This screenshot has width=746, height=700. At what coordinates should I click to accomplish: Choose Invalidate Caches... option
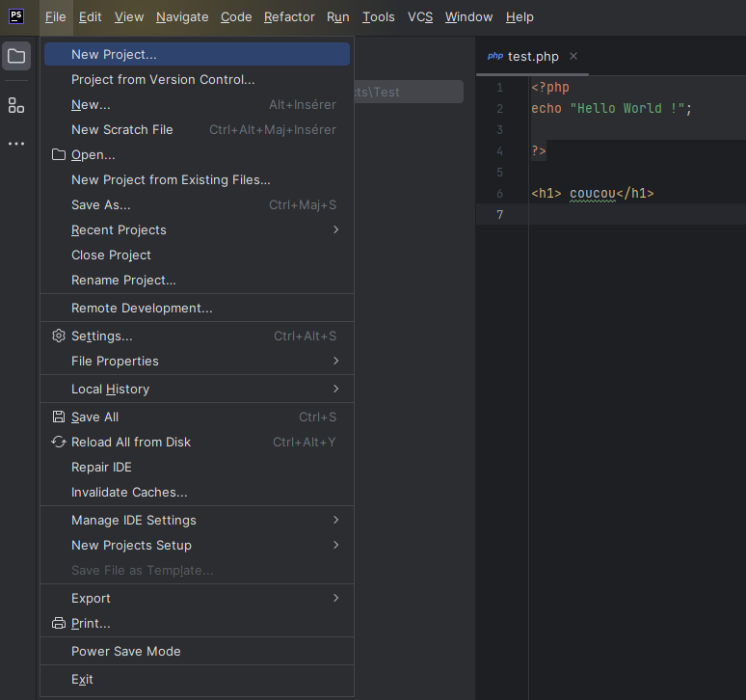coord(129,492)
